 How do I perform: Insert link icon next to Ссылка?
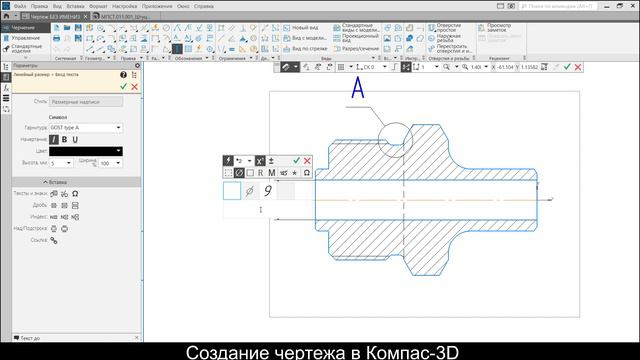(x=53, y=240)
